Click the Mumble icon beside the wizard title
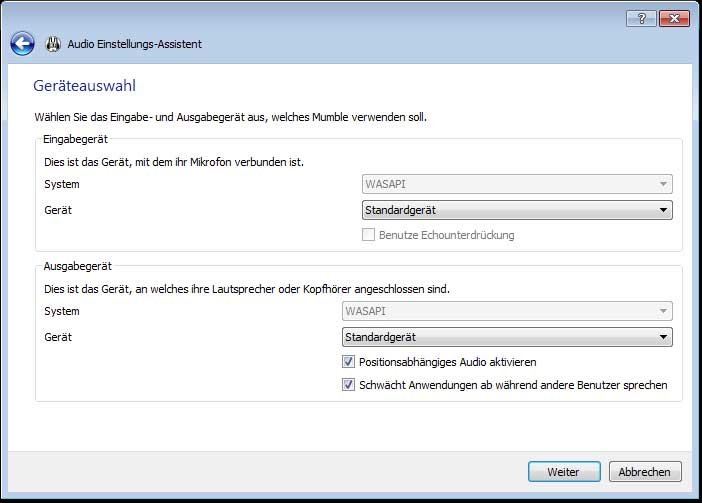The image size is (702, 503). [x=54, y=44]
